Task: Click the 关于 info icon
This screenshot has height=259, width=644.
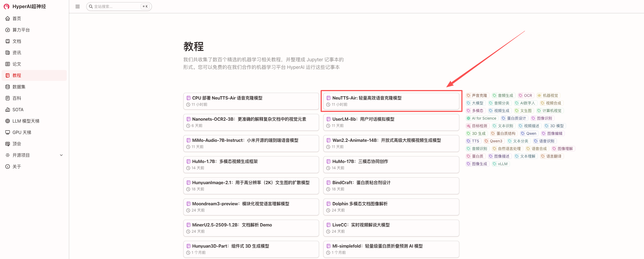Action: (x=8, y=167)
